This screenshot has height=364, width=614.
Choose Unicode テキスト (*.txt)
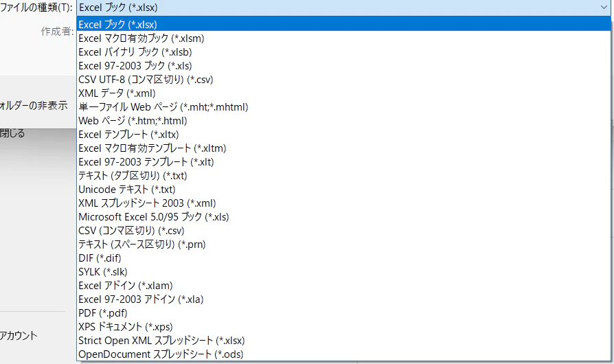[343, 190]
